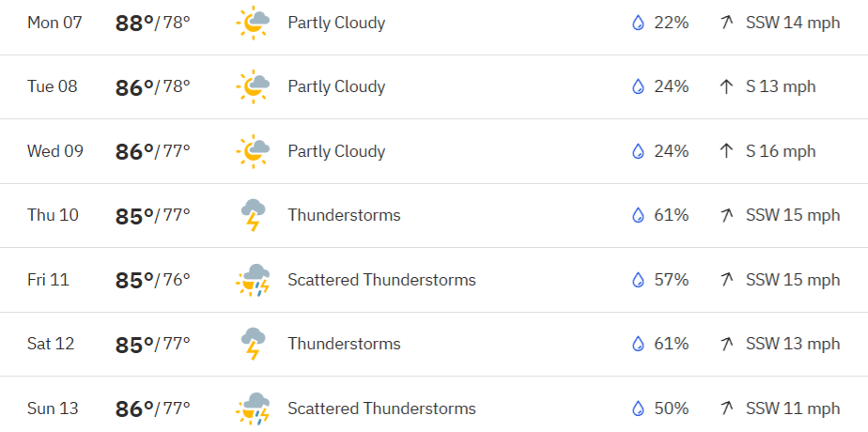868x432 pixels.
Task: Open the Tue 08 day label
Action: coord(52,86)
